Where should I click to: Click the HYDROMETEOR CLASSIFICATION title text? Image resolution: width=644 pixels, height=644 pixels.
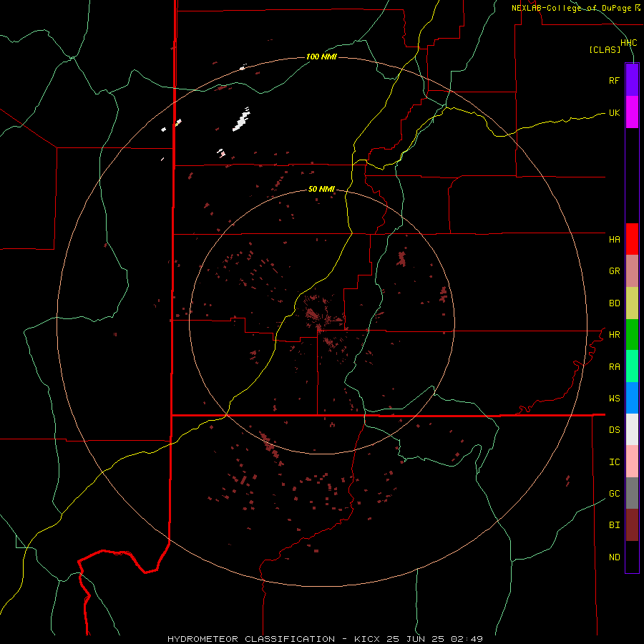251,639
